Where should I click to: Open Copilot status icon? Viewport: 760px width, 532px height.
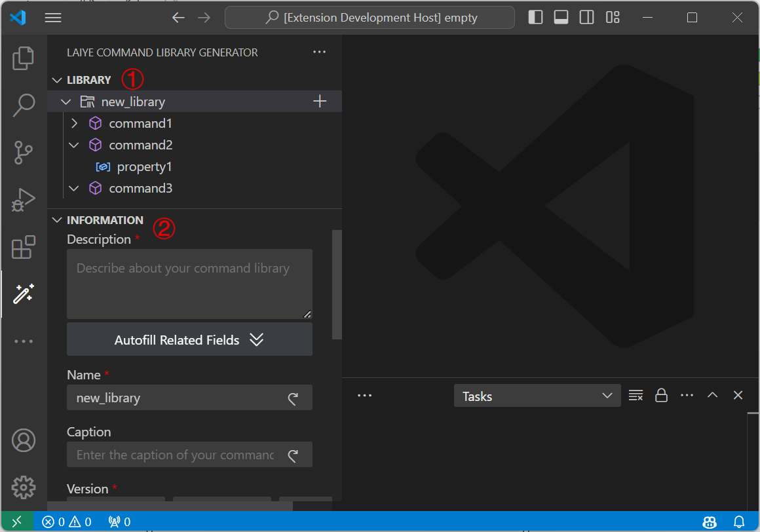coord(710,522)
